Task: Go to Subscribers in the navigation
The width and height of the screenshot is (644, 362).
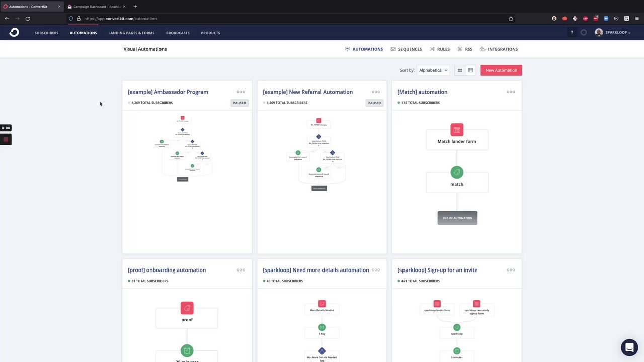Action: (x=46, y=33)
